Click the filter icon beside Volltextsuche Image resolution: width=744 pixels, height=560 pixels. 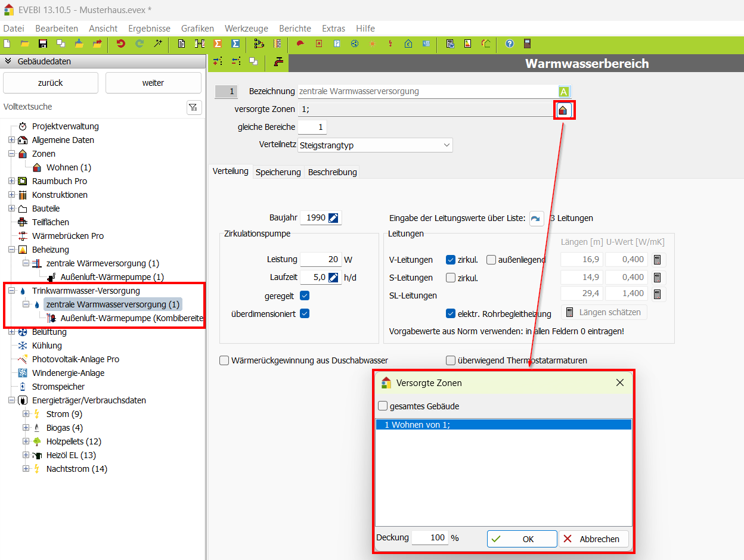pos(194,107)
